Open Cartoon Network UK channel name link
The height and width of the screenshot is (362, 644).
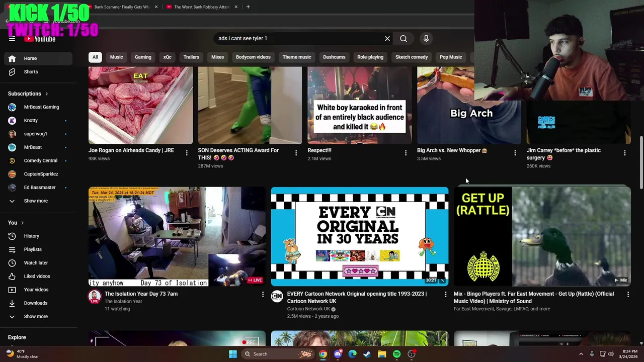click(308, 309)
